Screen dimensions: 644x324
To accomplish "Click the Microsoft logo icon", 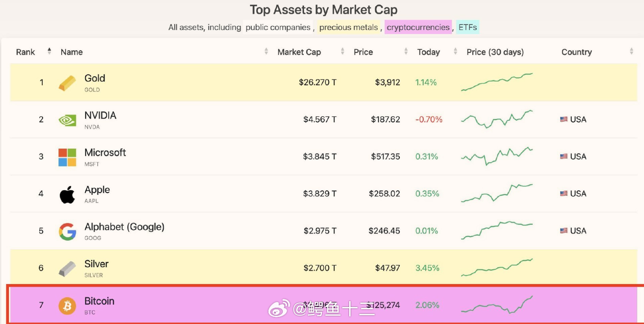I will [x=67, y=157].
